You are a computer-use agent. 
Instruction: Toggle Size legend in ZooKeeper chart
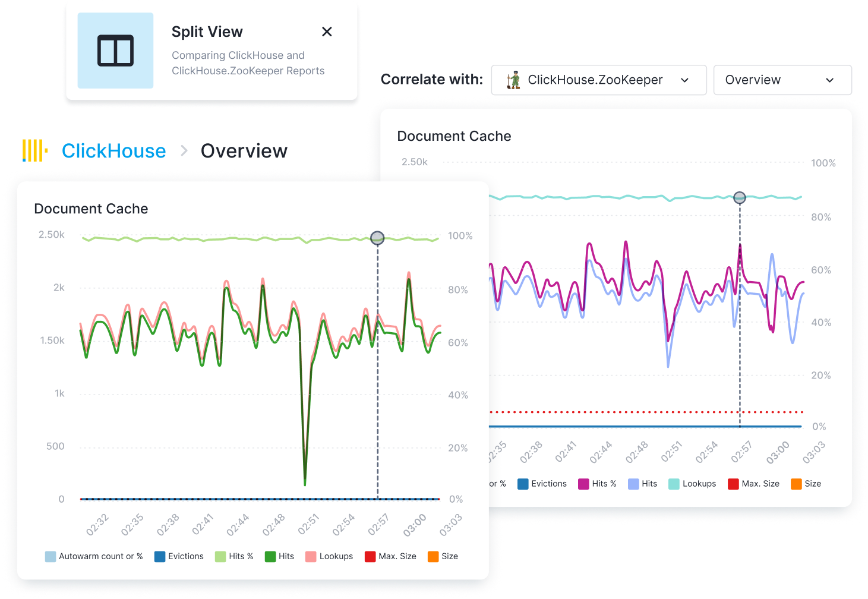pyautogui.click(x=806, y=484)
